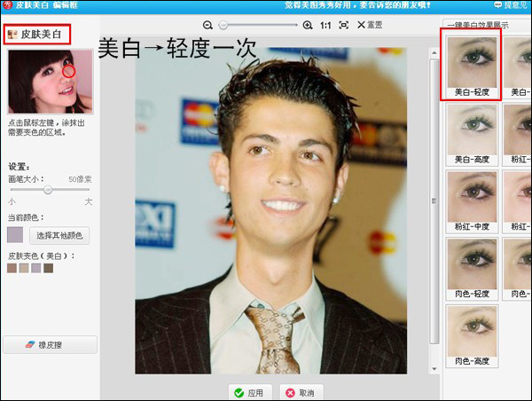The image size is (532, 401).
Task: Click the 重置 reset button
Action: pyautogui.click(x=369, y=25)
